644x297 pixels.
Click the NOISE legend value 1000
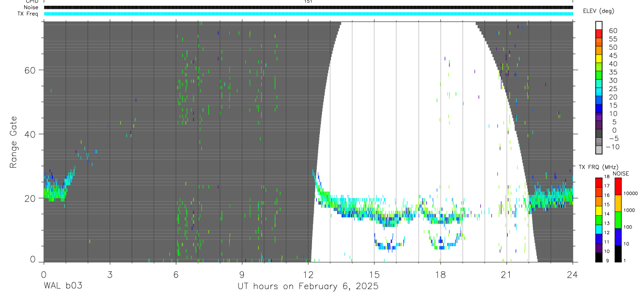tap(629, 211)
